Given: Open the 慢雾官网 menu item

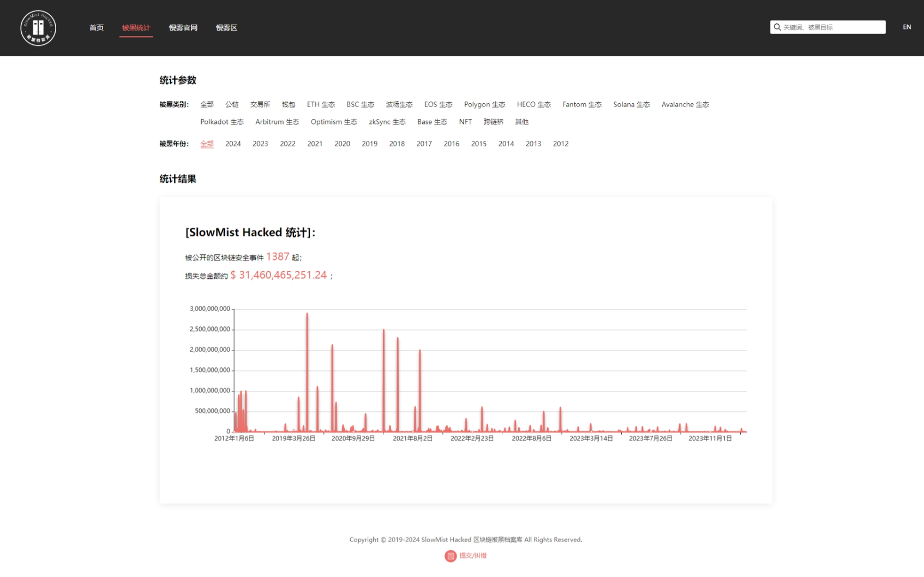Looking at the screenshot, I should [x=183, y=28].
